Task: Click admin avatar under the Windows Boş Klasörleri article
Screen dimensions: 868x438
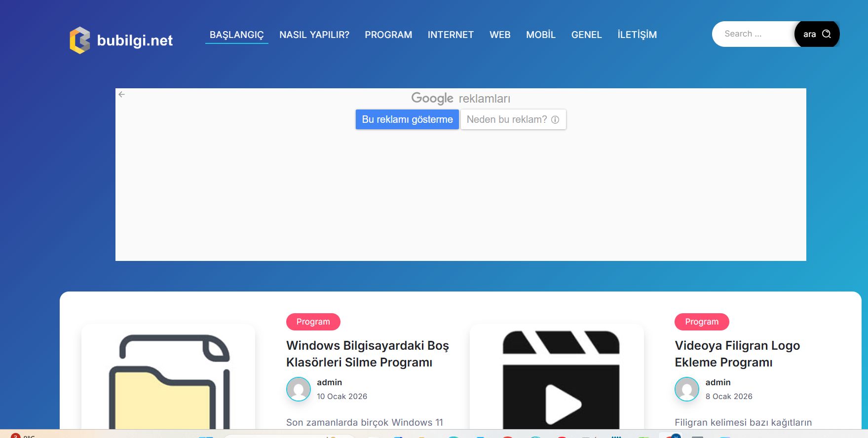Action: (x=299, y=389)
